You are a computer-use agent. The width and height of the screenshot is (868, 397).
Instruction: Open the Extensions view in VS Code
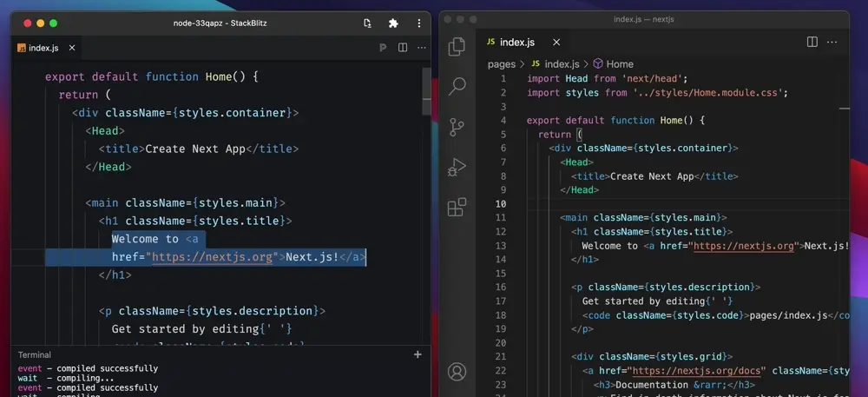457,207
